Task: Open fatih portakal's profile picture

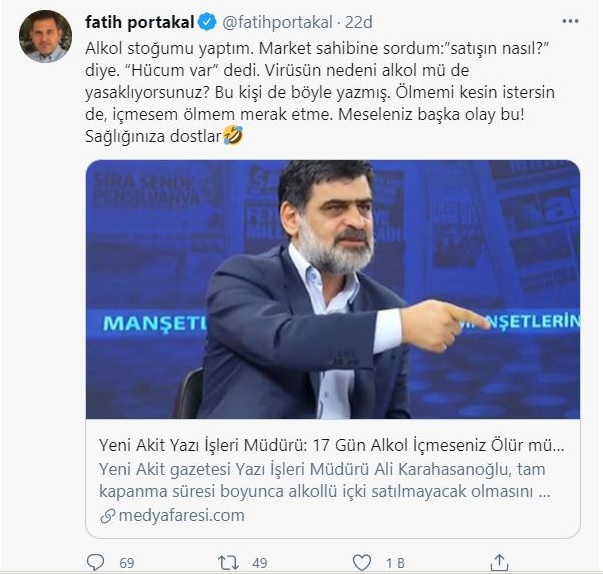Action: click(x=45, y=36)
